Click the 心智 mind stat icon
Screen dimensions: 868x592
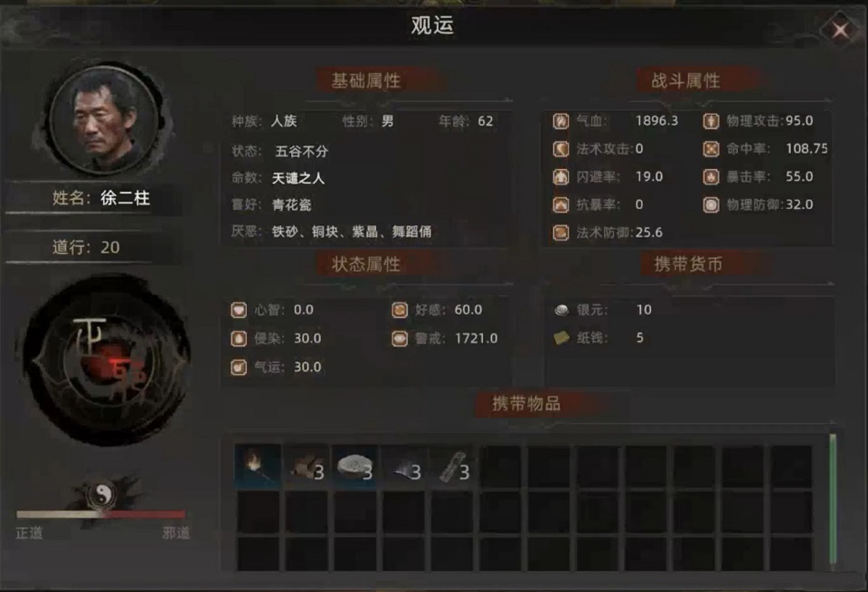[239, 310]
